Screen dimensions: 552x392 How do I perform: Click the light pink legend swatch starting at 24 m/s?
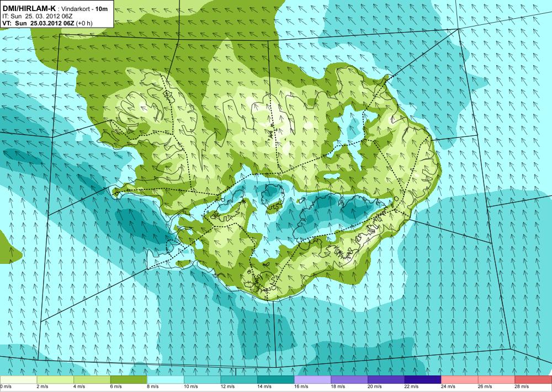click(460, 380)
